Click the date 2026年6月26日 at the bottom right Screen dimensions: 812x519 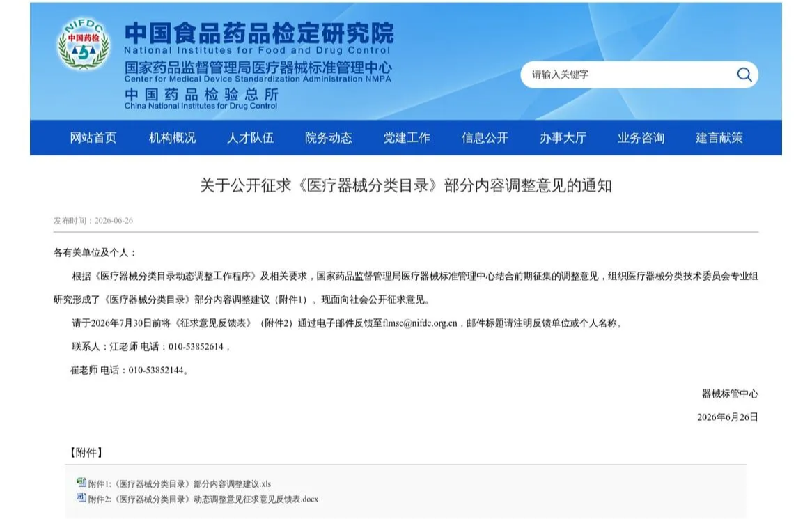pyautogui.click(x=728, y=417)
